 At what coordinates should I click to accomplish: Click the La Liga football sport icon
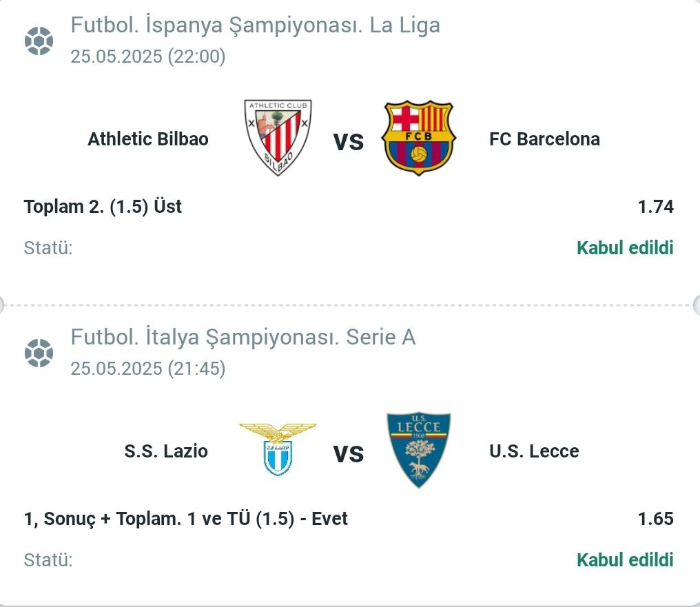point(39,41)
